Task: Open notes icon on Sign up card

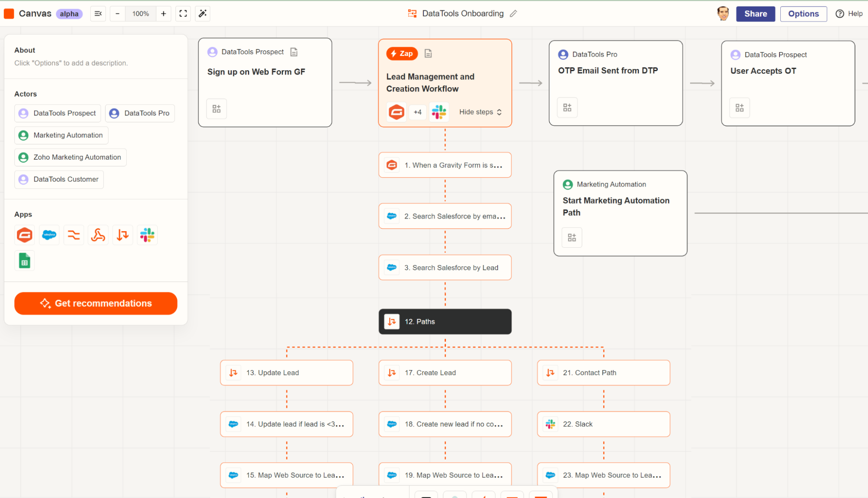Action: click(294, 52)
